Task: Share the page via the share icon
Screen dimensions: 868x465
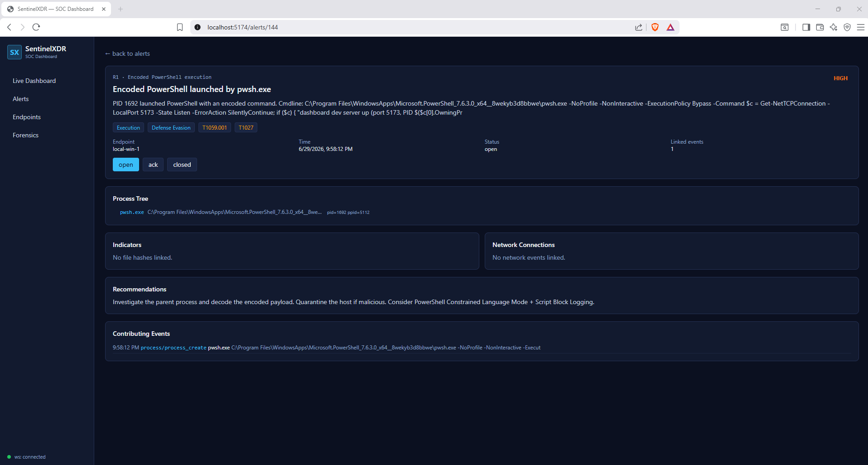Action: [639, 27]
